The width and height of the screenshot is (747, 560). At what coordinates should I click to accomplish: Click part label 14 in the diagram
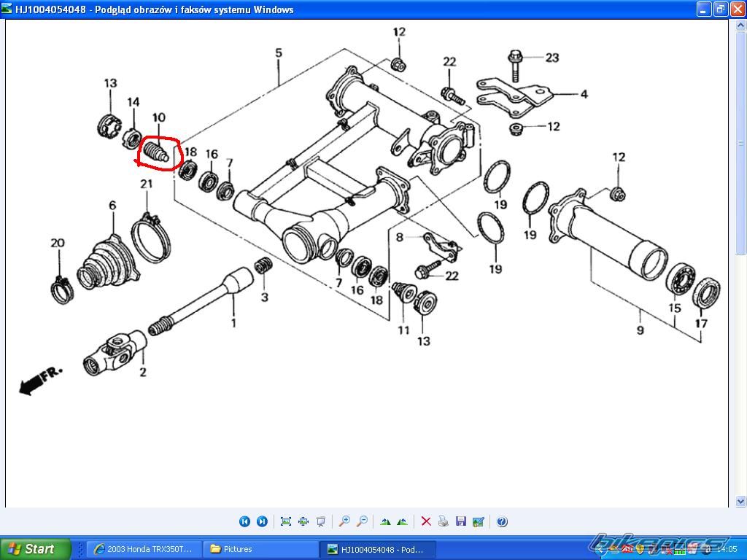pyautogui.click(x=133, y=102)
